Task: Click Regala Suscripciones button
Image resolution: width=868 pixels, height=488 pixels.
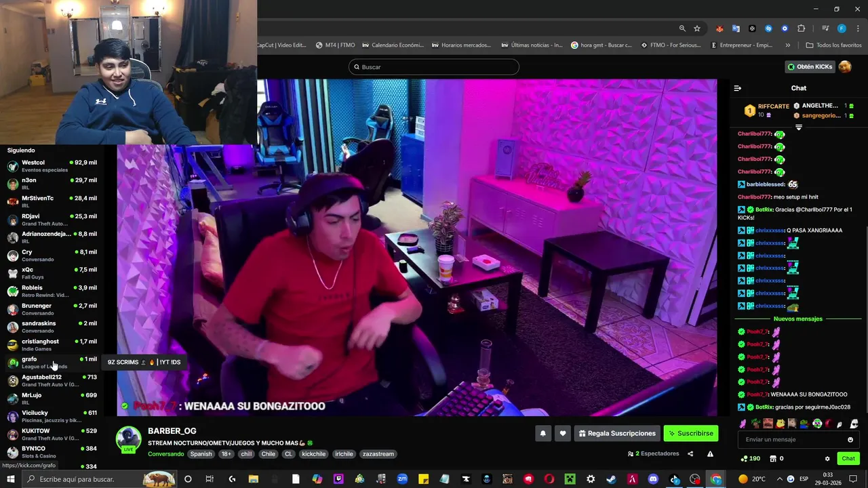Action: point(617,433)
